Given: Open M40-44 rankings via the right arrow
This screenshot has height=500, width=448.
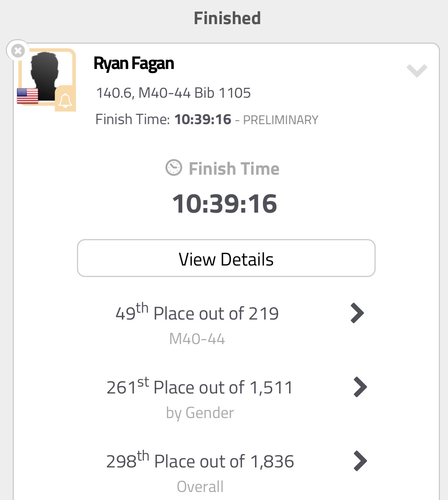Looking at the screenshot, I should (x=357, y=313).
